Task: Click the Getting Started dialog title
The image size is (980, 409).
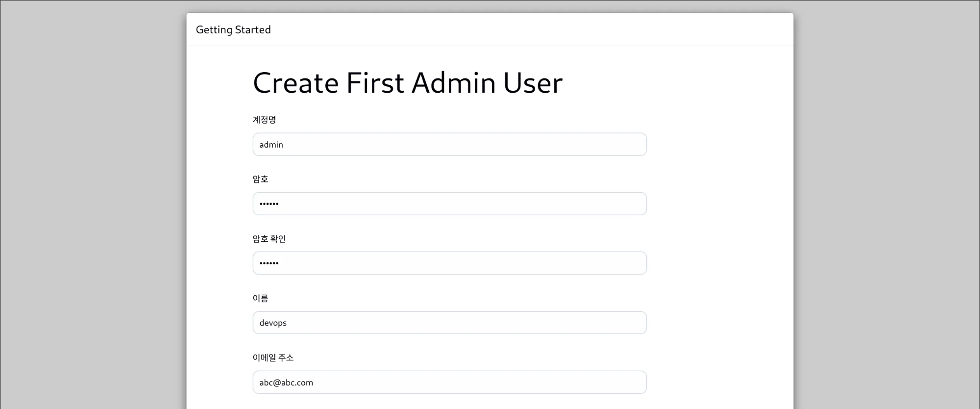Action: (233, 30)
